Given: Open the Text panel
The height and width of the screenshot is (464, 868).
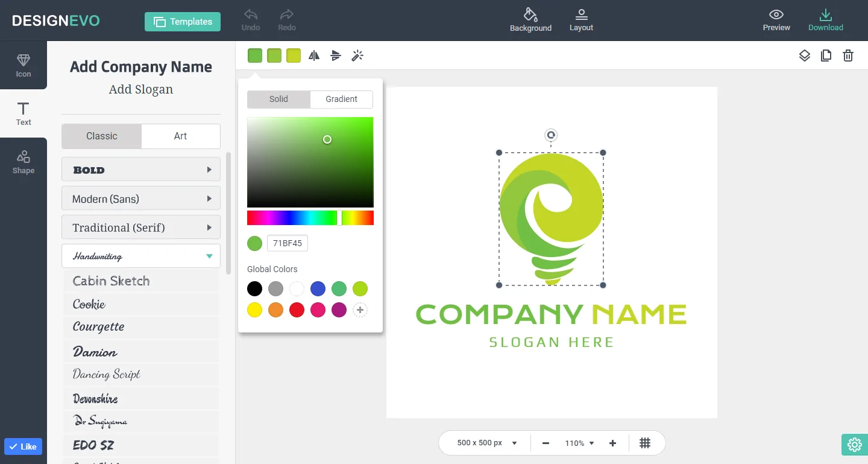Looking at the screenshot, I should click(x=24, y=115).
